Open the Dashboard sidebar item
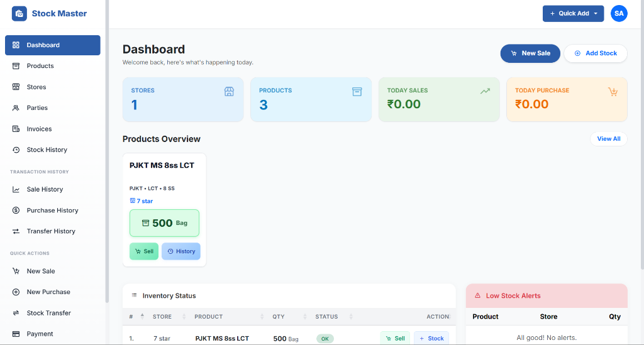 tap(53, 45)
